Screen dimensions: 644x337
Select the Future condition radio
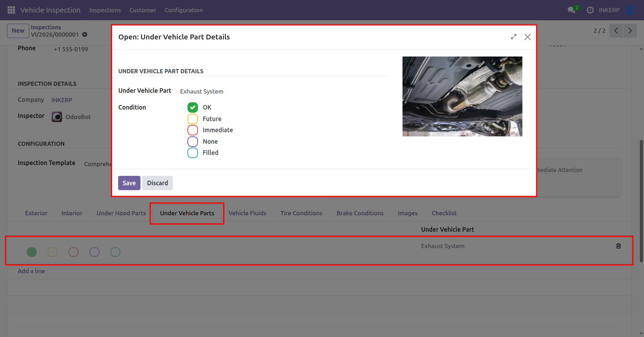tap(193, 119)
